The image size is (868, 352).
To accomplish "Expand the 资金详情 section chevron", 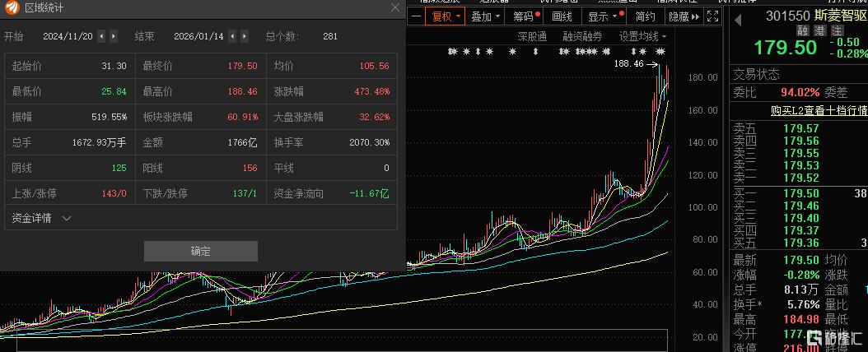I will tap(67, 218).
